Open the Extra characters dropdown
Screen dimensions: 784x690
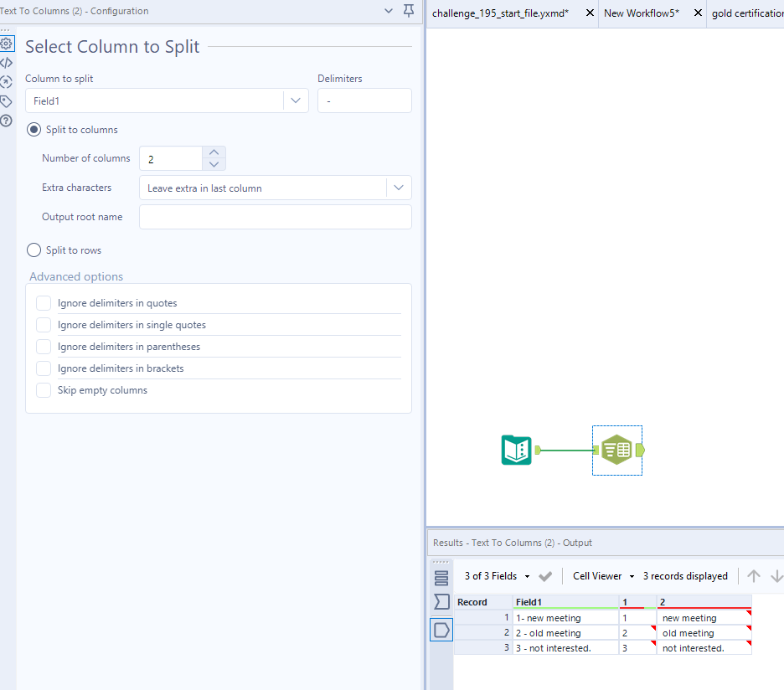[x=399, y=187]
